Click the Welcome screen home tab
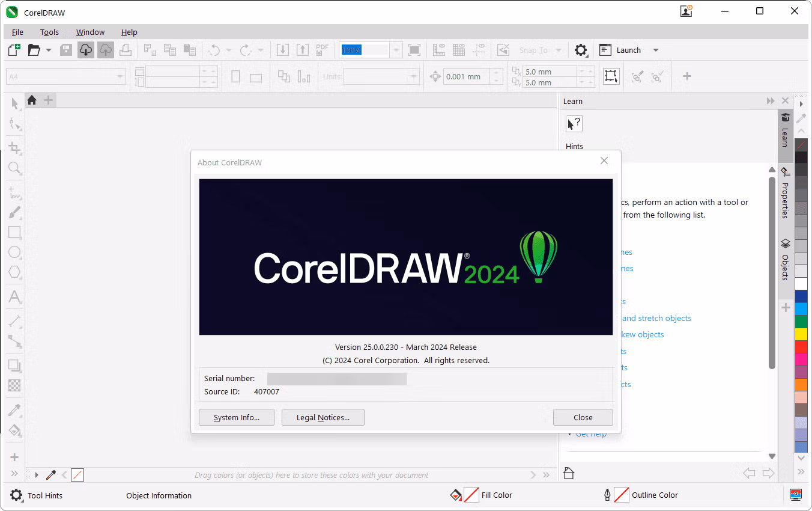 pos(32,100)
